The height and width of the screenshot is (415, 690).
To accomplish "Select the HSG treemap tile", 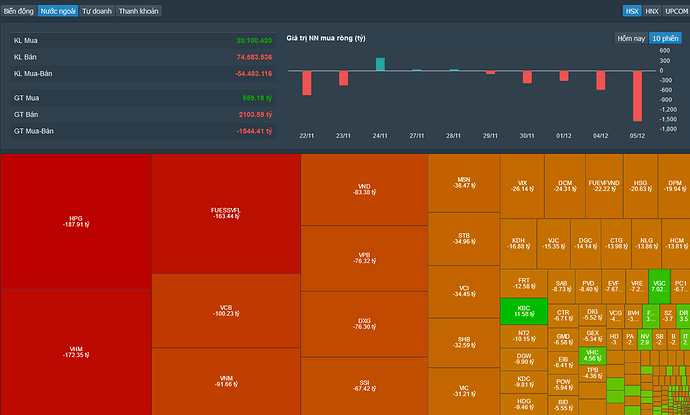I will (x=641, y=186).
